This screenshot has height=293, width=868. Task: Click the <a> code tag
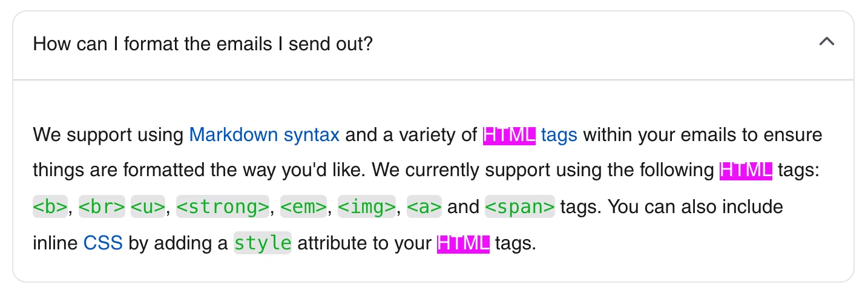click(x=424, y=207)
